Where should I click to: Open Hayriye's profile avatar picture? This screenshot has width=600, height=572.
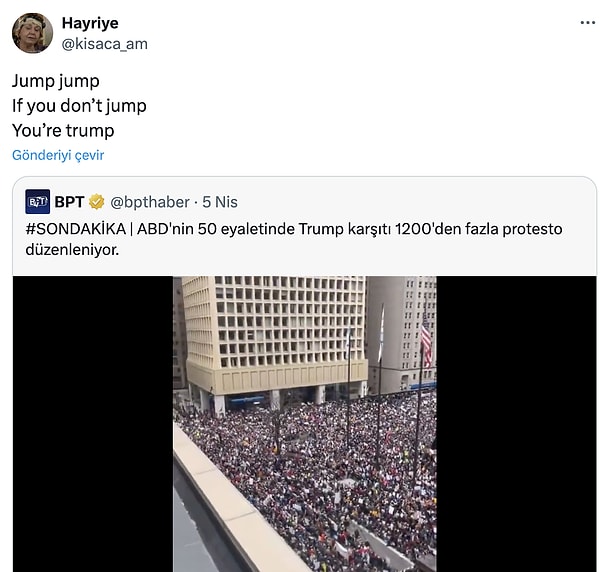33,33
